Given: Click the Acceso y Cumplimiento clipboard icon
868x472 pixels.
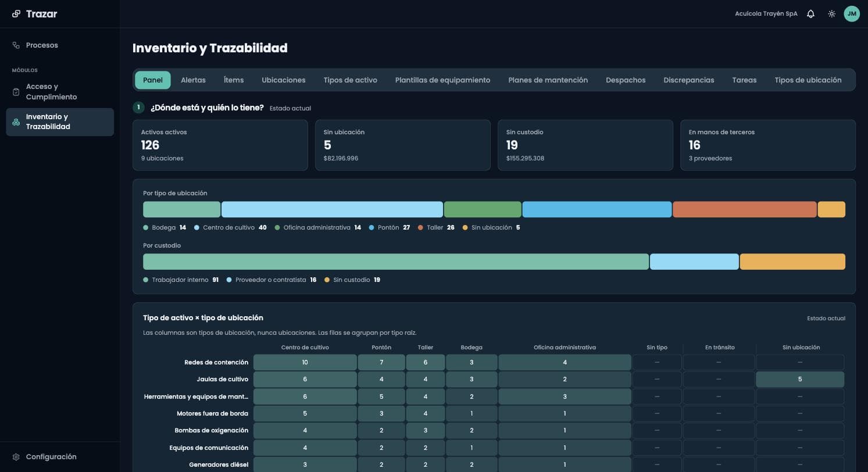Looking at the screenshot, I should pyautogui.click(x=16, y=92).
